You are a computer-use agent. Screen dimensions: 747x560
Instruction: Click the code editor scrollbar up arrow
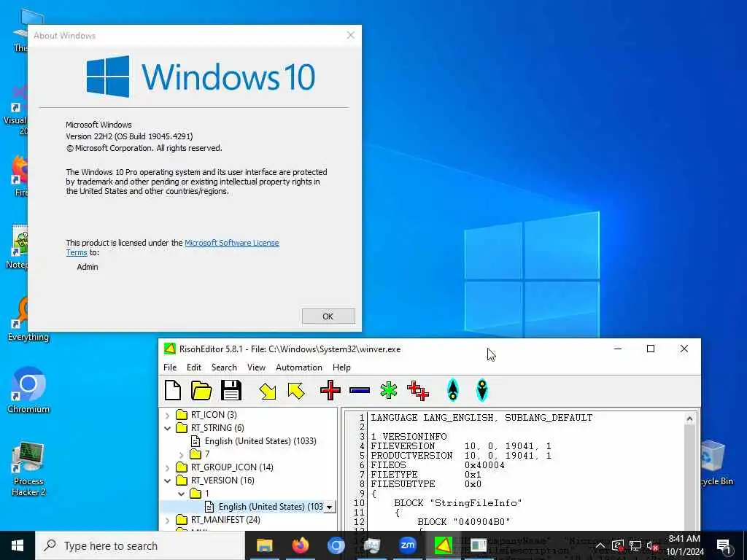[689, 419]
